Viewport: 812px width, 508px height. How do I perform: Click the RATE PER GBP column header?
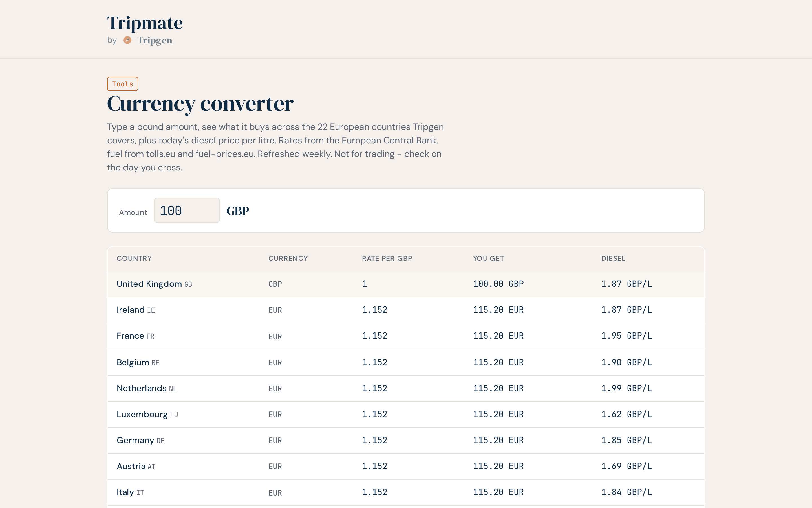point(387,258)
